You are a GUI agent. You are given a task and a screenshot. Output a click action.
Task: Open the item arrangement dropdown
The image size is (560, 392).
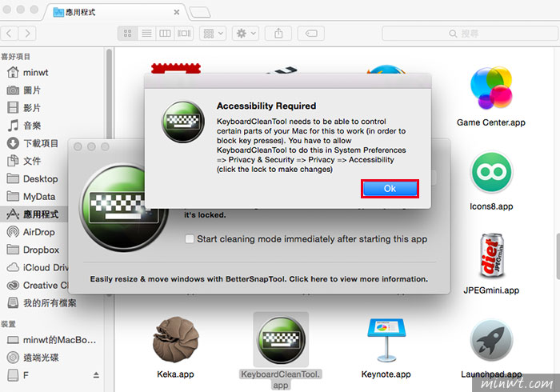[213, 34]
